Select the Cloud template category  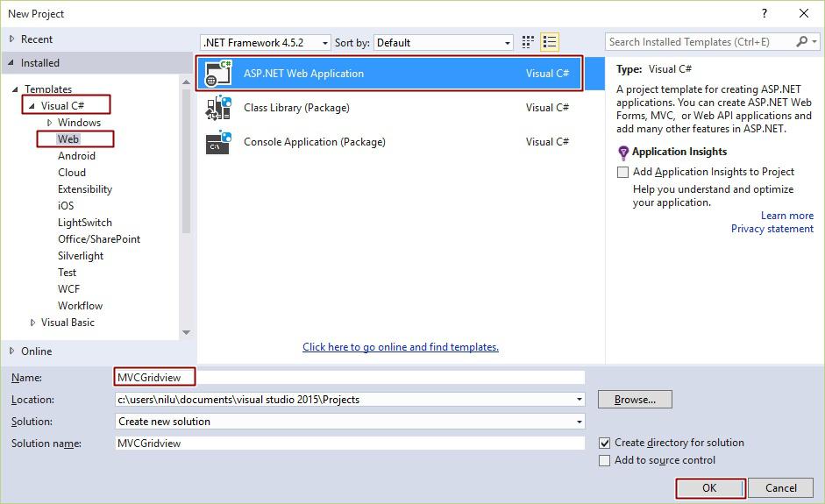72,173
